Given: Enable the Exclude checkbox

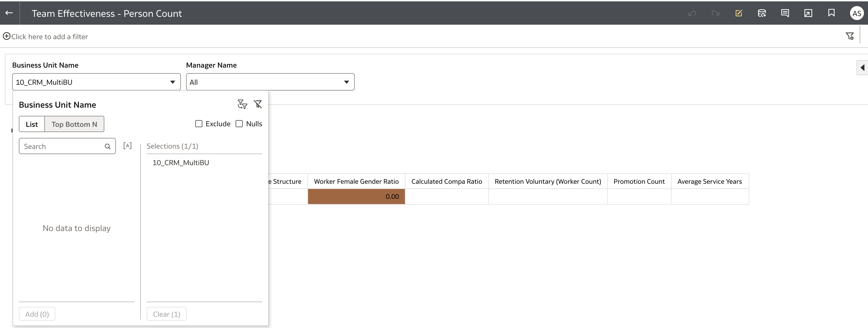Looking at the screenshot, I should [199, 124].
